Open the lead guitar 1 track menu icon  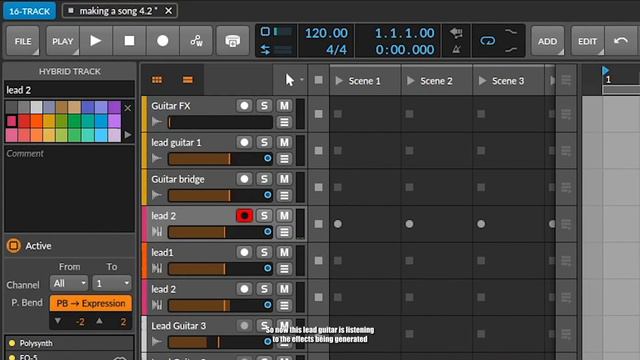284,159
